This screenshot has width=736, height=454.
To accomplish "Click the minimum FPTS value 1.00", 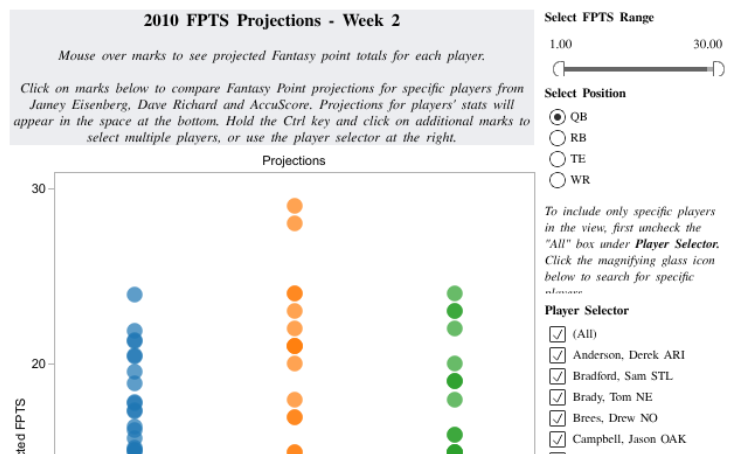I will [x=561, y=44].
